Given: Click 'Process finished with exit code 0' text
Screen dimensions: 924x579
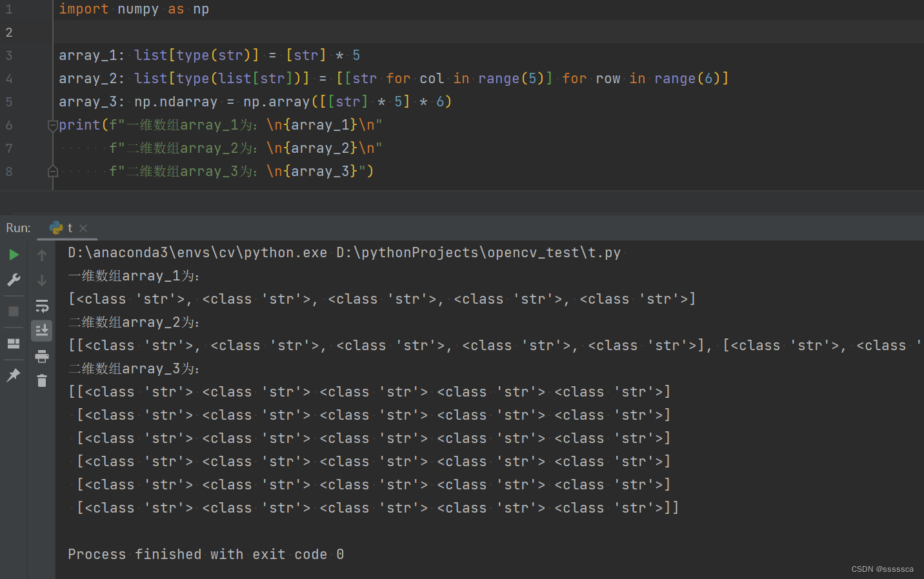Looking at the screenshot, I should (x=206, y=554).
